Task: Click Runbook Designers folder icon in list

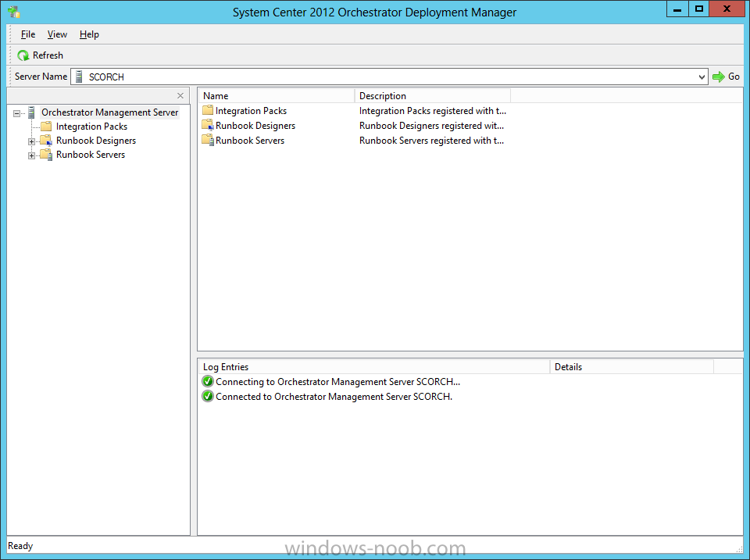Action: point(208,125)
